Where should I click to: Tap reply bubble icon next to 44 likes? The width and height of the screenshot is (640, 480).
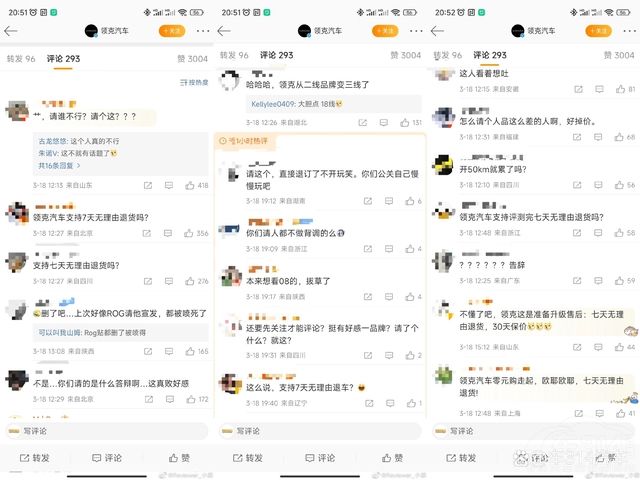coord(598,347)
